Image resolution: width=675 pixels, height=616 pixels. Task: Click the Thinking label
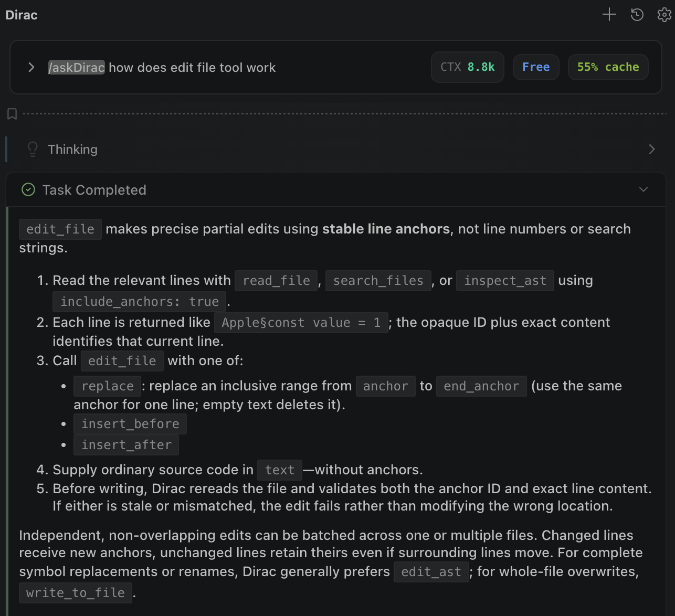[x=72, y=150]
